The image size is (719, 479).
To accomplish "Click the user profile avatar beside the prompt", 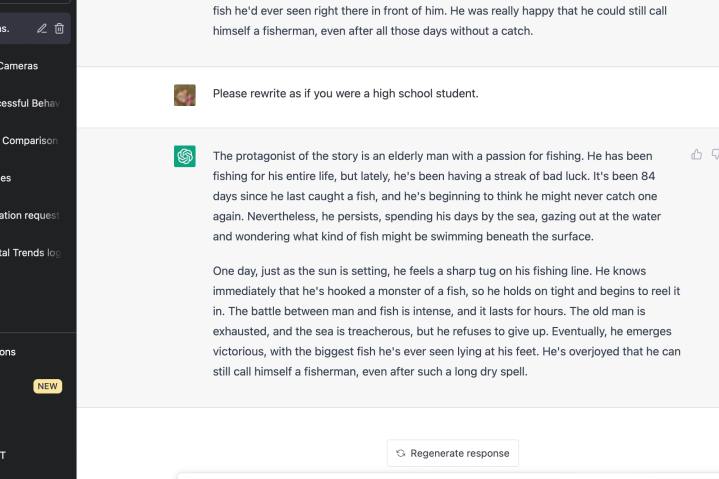I will tap(185, 94).
